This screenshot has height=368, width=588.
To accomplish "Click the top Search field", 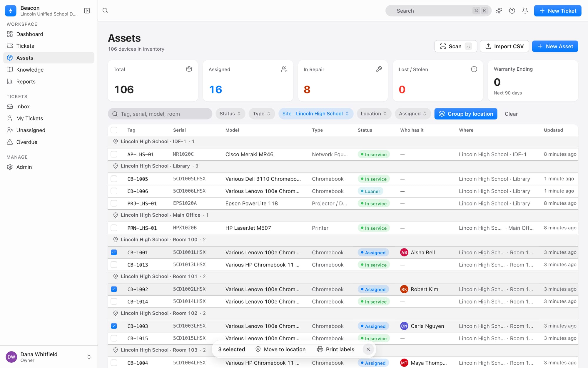I will coord(438,11).
